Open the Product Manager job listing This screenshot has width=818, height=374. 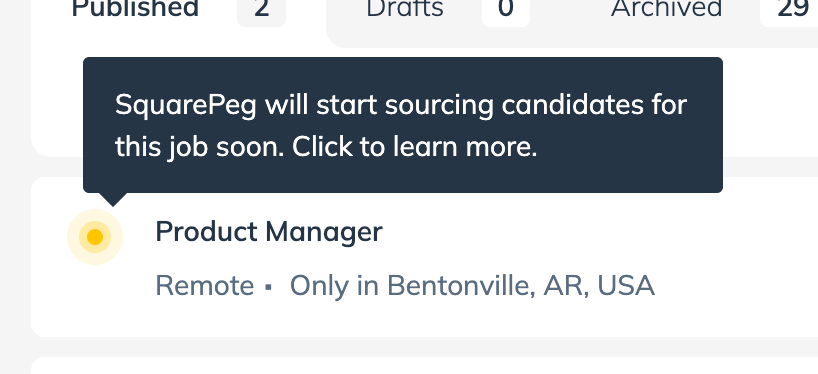click(x=269, y=232)
